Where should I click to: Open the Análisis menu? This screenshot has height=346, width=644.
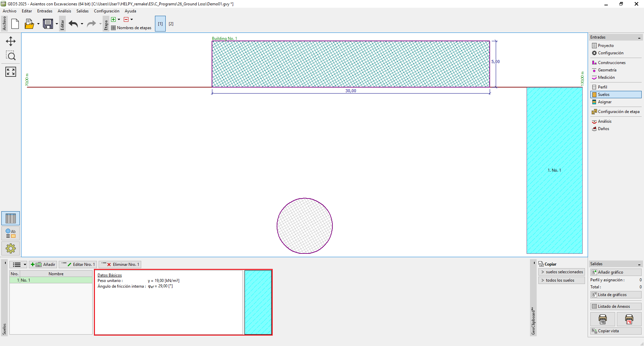click(64, 11)
